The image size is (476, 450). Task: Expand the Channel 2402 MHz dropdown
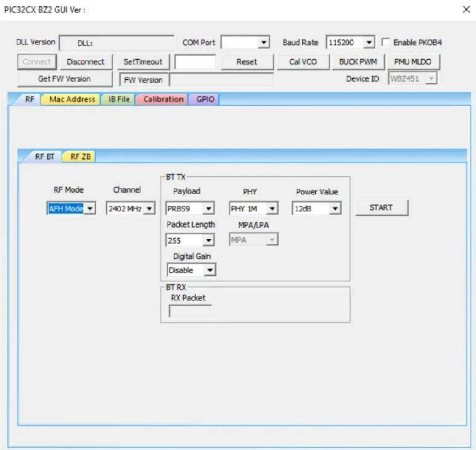(130, 208)
